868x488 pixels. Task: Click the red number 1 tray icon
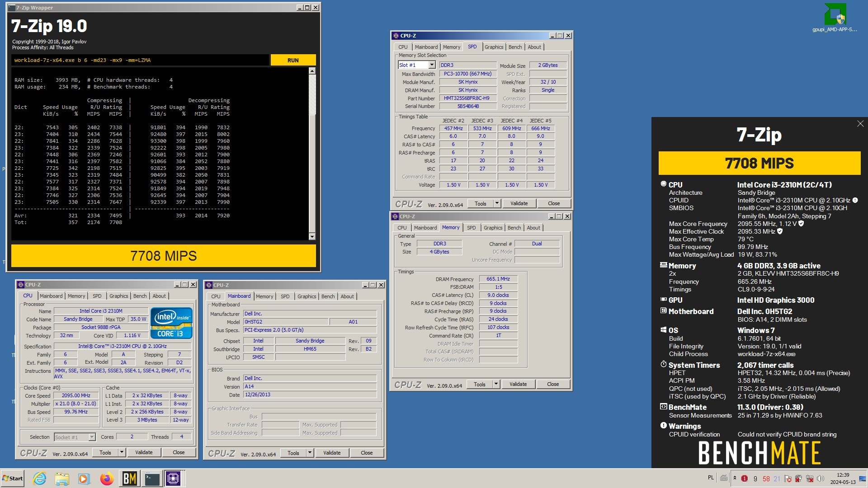click(x=744, y=479)
